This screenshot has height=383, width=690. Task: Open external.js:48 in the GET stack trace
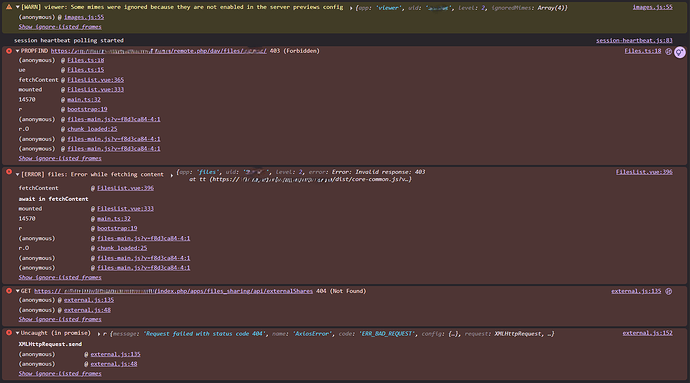pyautogui.click(x=87, y=310)
